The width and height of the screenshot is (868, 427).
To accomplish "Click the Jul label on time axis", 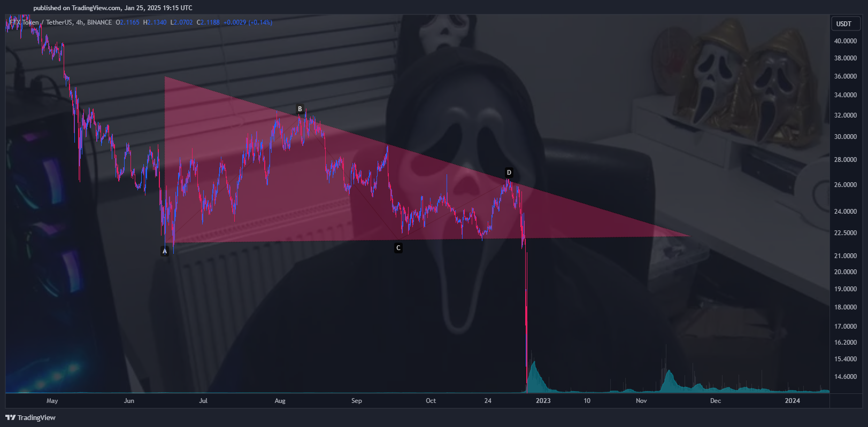I will (x=203, y=401).
